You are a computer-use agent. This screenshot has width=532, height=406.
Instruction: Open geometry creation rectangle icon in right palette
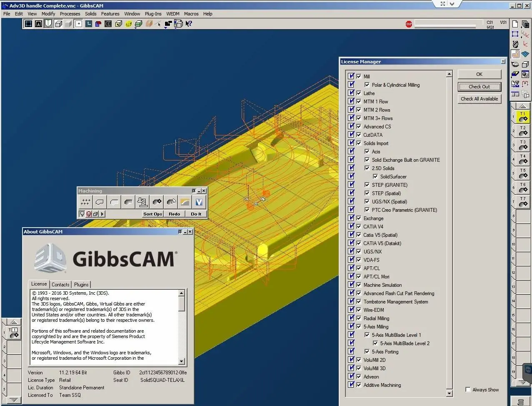point(515,34)
